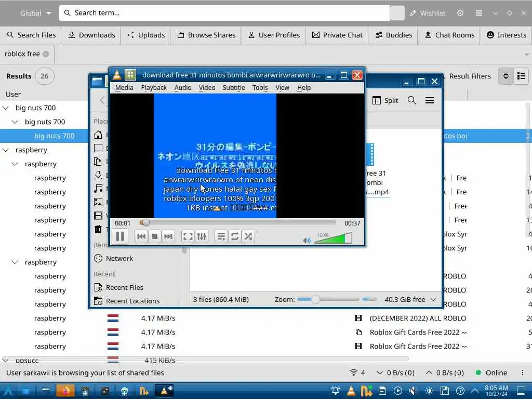The height and width of the screenshot is (399, 532).
Task: Open the VLC cone icon in system tray
Action: click(x=351, y=391)
